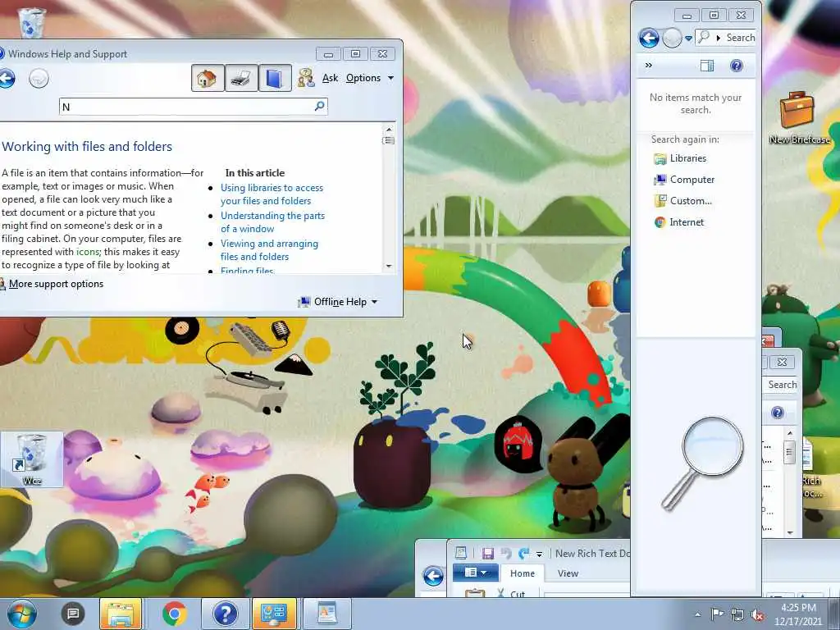This screenshot has width=840, height=630.
Task: Show hidden tray icons arrow
Action: pyautogui.click(x=697, y=615)
